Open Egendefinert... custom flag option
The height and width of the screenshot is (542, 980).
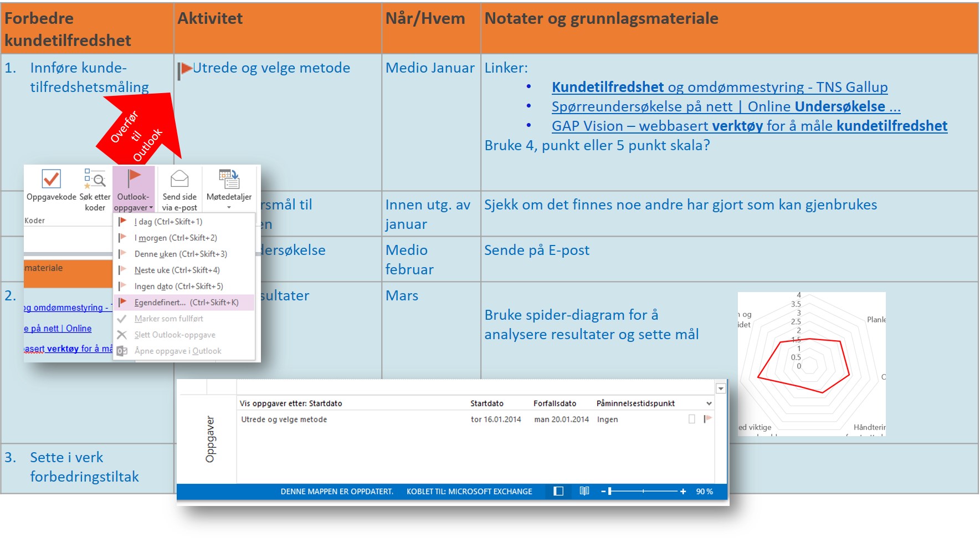tap(184, 302)
